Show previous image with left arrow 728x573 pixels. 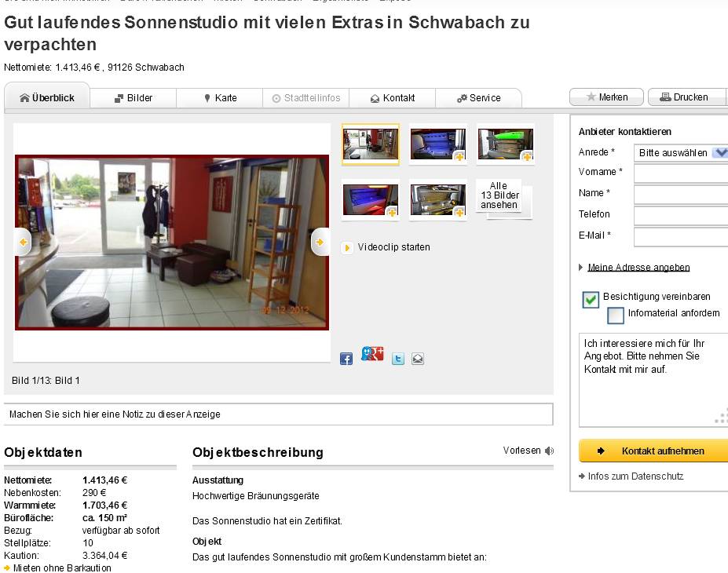24,242
